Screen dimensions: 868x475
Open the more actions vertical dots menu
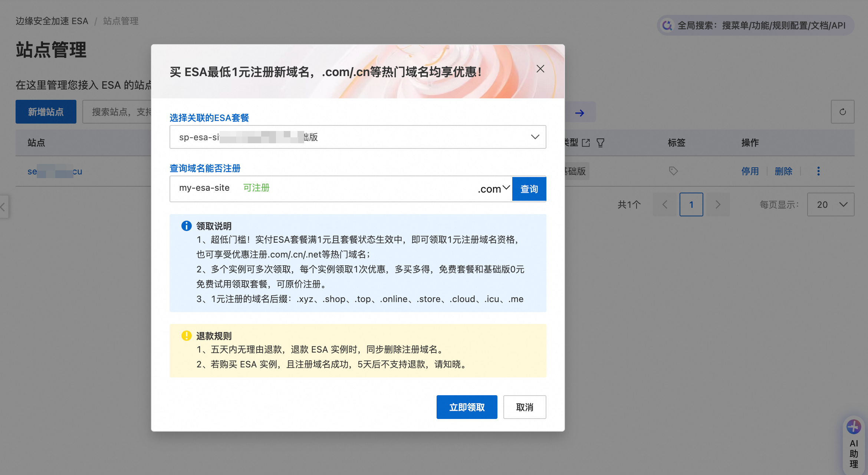point(818,171)
